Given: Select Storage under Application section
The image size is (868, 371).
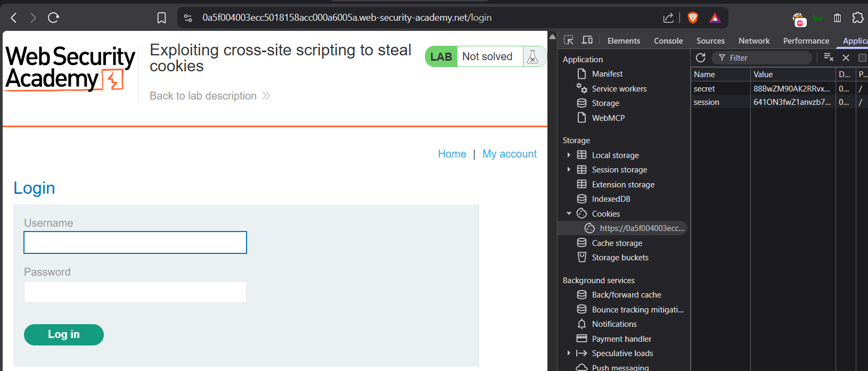Looking at the screenshot, I should (x=605, y=103).
